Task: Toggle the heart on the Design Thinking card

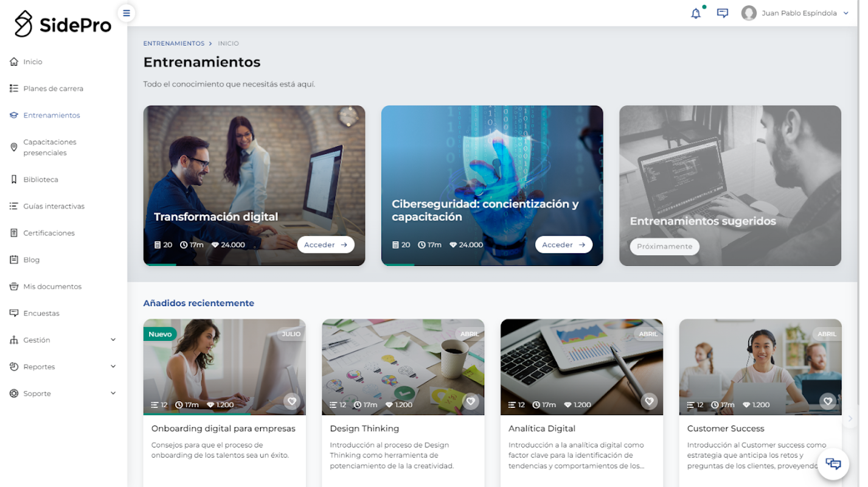Action: pyautogui.click(x=470, y=401)
